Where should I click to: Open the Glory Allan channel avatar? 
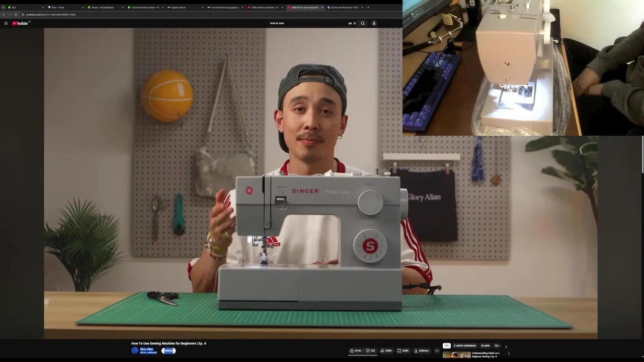click(135, 350)
